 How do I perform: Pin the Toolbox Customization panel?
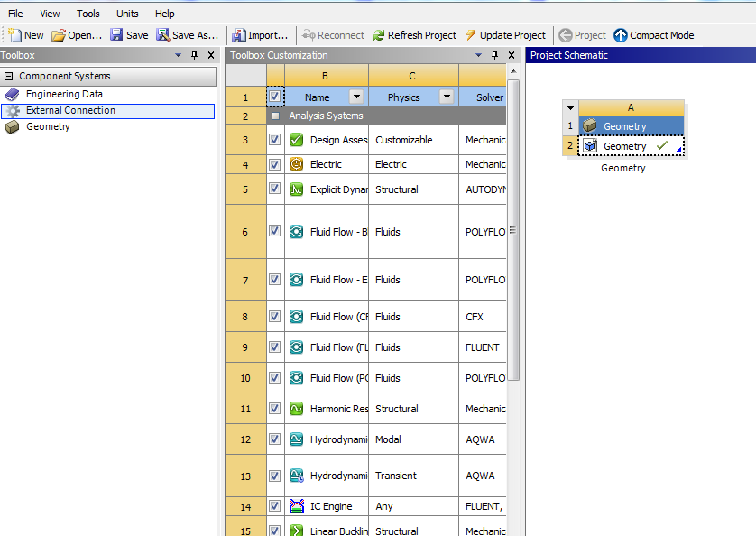pyautogui.click(x=494, y=55)
